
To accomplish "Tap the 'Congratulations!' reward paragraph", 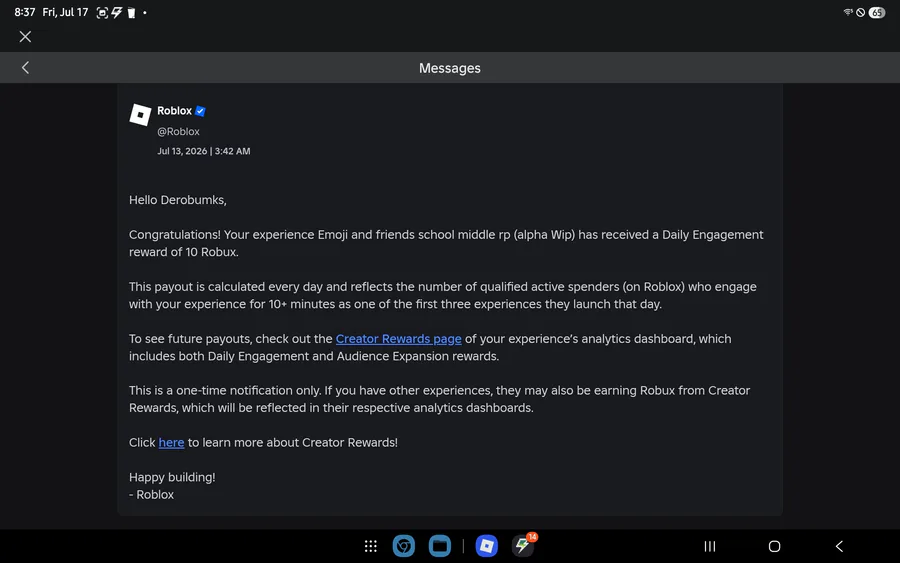I will point(446,243).
